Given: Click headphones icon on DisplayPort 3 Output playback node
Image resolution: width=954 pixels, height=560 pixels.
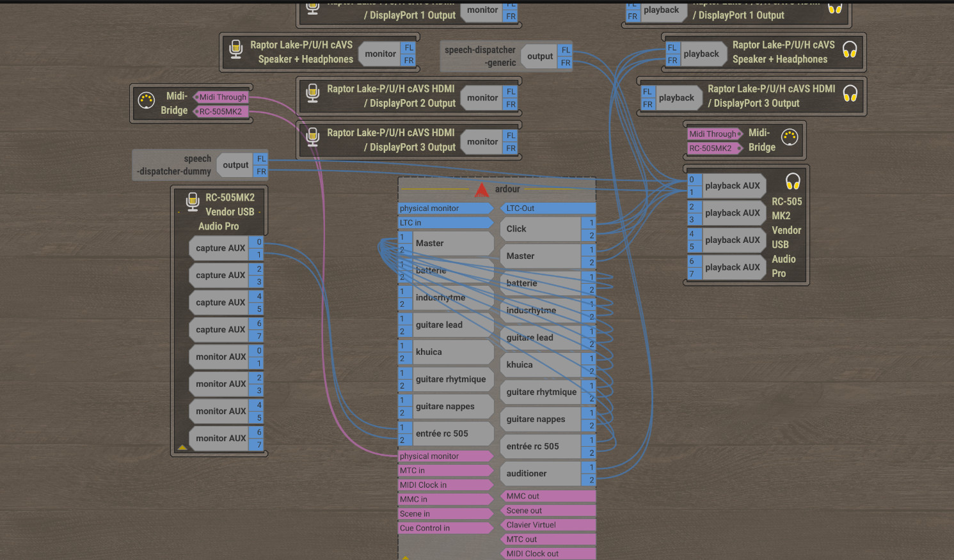Looking at the screenshot, I should click(850, 94).
